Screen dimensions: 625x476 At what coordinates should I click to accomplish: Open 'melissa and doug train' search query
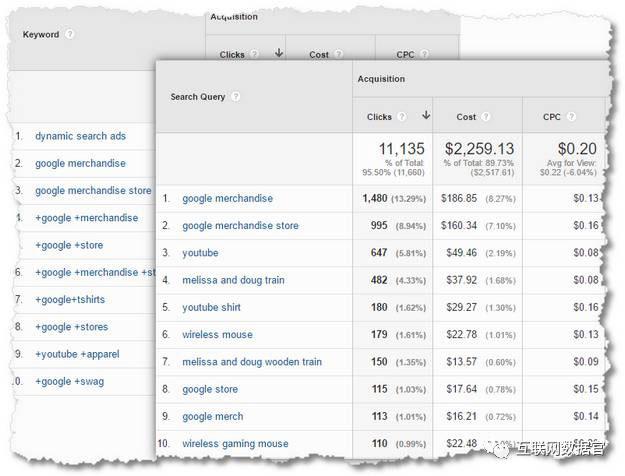[x=233, y=280]
